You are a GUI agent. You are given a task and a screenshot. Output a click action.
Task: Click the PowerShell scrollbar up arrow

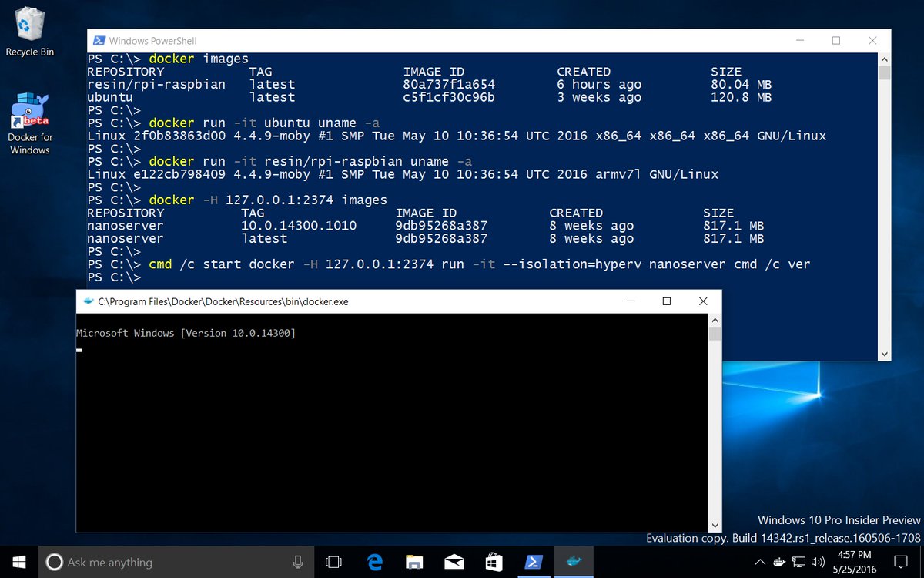tap(884, 59)
